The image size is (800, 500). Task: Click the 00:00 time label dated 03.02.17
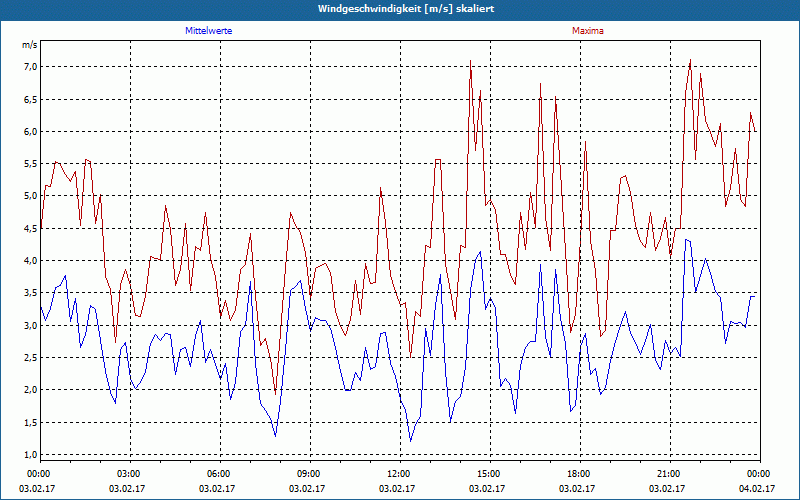[38, 473]
